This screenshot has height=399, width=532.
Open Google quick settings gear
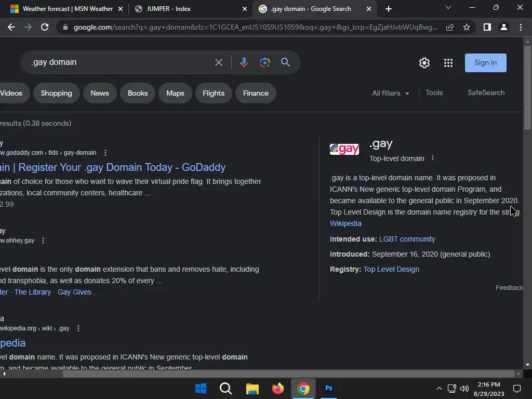tap(424, 63)
